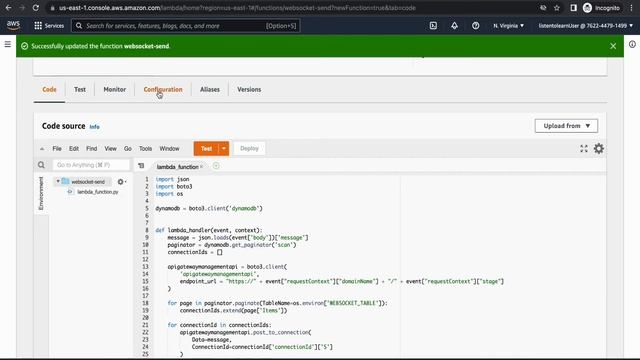Click the browser address bar URL
Image resolution: width=640 pixels, height=360 pixels.
237,8
